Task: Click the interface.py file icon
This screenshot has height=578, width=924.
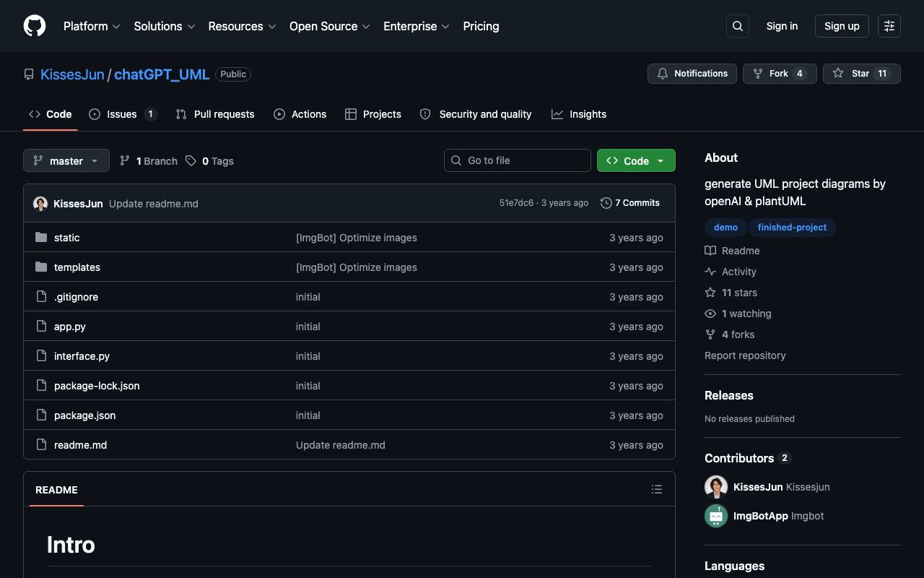Action: coord(41,355)
